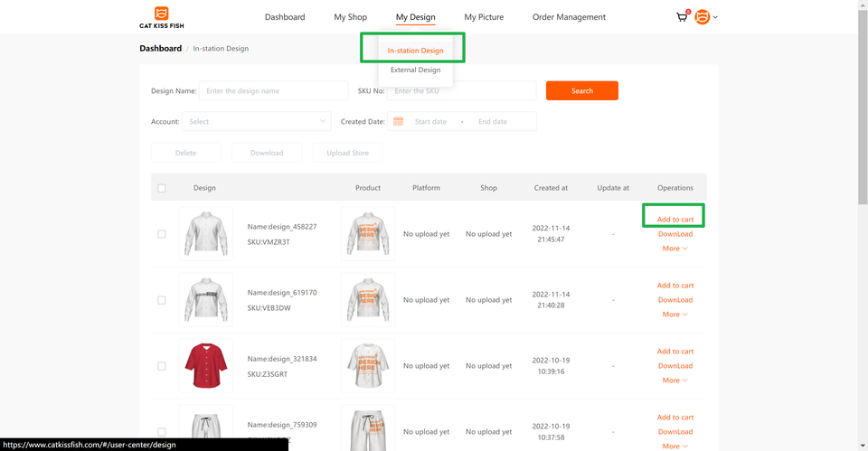Click product image for design_321834
The image size is (868, 451).
[x=367, y=366]
